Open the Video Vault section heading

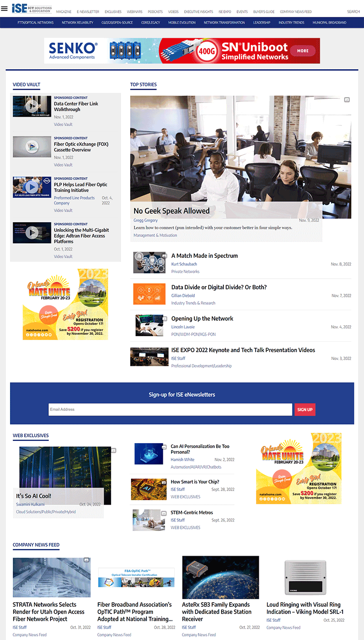[x=26, y=85]
